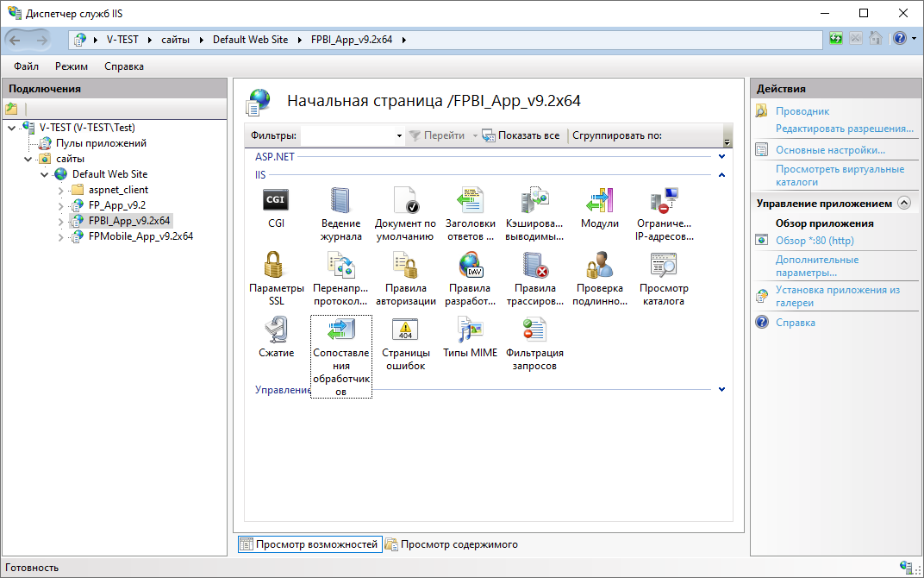Open Ограничения IP-адресов icon

(x=664, y=200)
